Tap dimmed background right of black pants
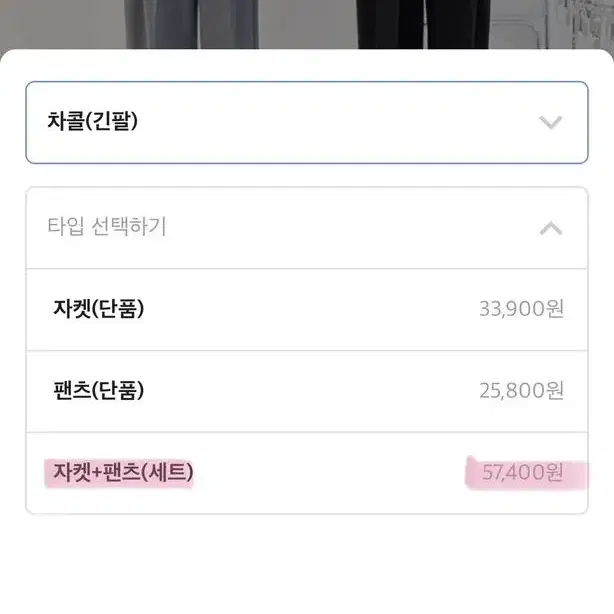 [x=552, y=24]
